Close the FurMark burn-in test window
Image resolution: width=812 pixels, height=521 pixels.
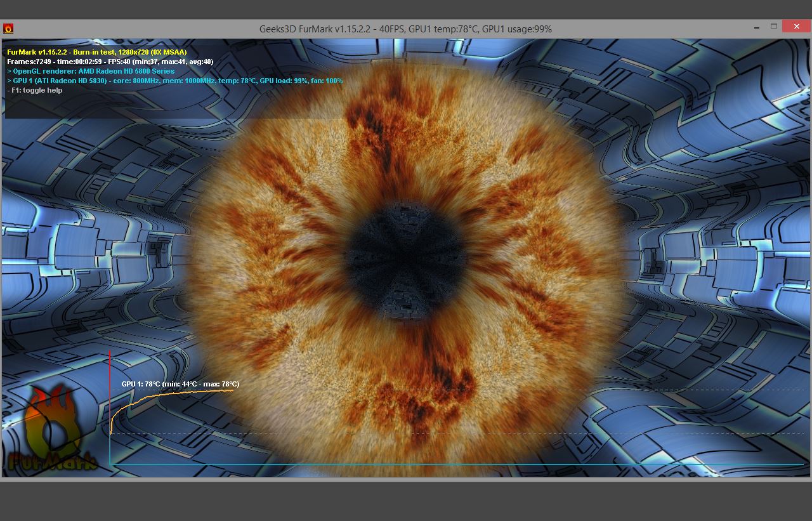click(x=796, y=26)
